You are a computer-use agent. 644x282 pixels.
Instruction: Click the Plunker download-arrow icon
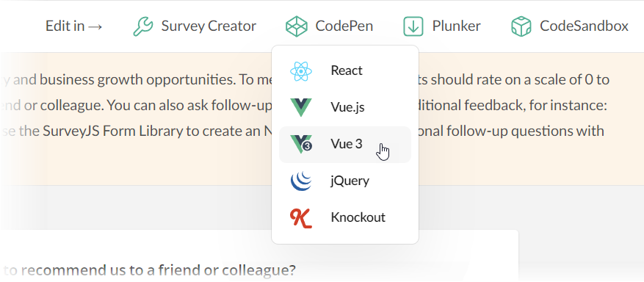click(413, 26)
